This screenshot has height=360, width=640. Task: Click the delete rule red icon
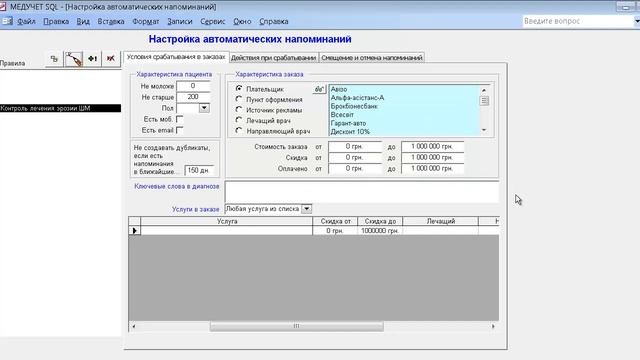111,59
